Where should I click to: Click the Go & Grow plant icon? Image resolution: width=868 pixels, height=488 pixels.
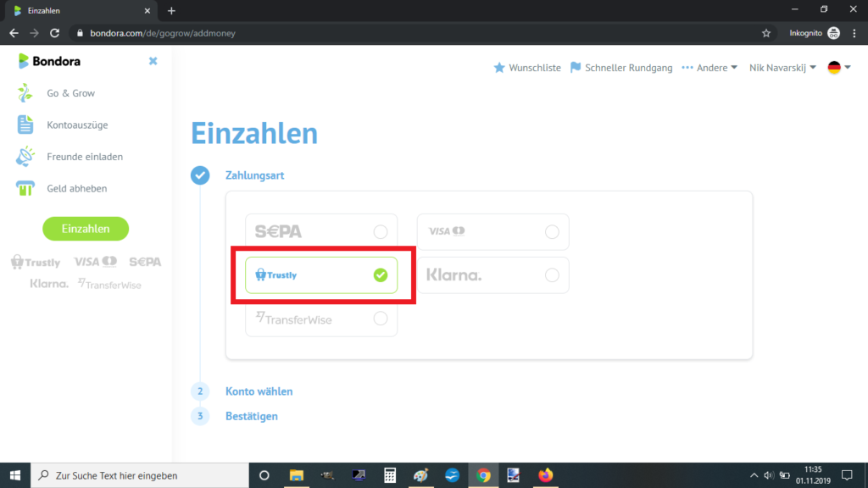point(25,93)
